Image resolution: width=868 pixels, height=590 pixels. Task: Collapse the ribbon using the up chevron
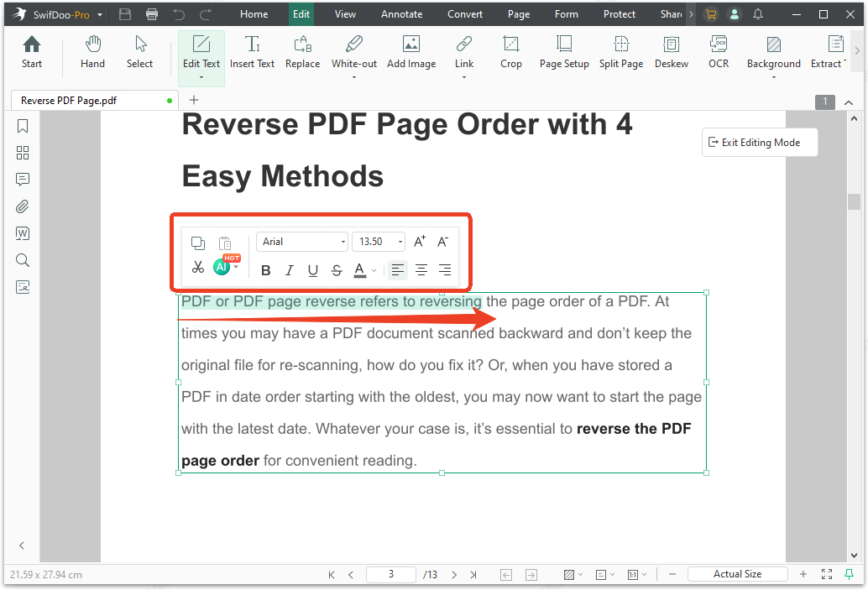(x=849, y=102)
